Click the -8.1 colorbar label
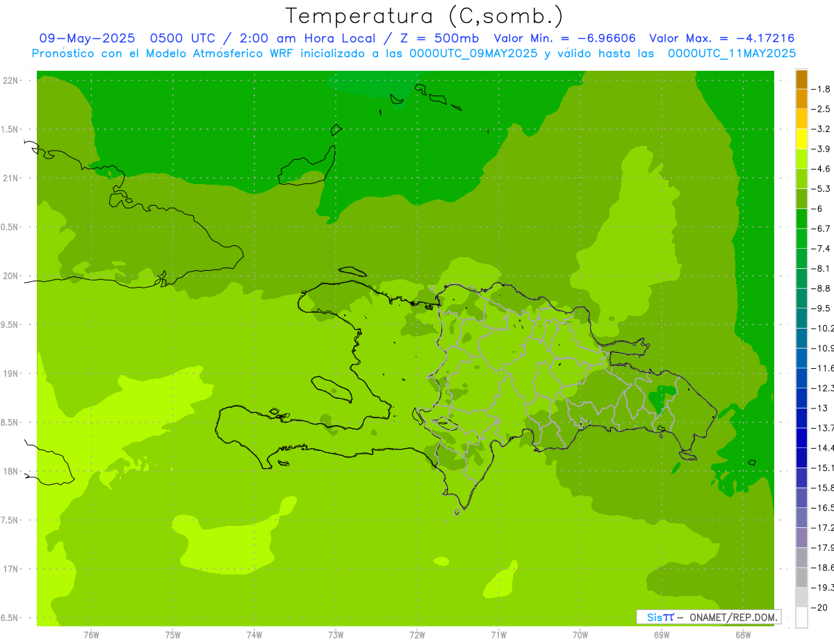This screenshot has height=644, width=834. click(821, 268)
